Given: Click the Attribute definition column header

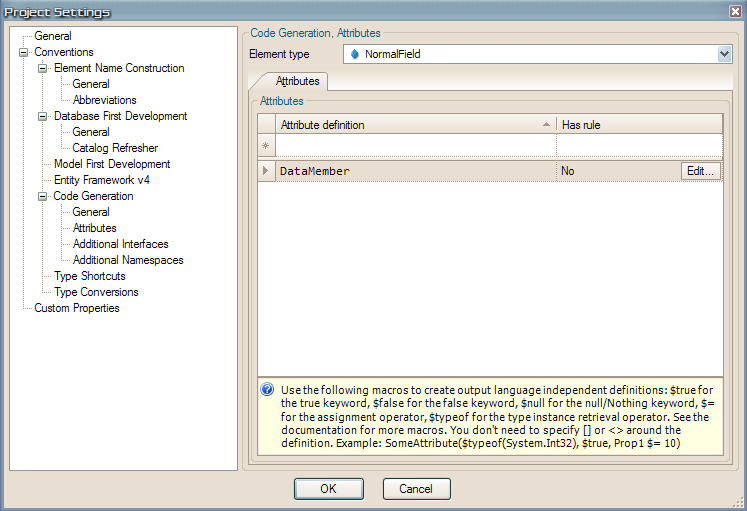Looking at the screenshot, I should (416, 124).
